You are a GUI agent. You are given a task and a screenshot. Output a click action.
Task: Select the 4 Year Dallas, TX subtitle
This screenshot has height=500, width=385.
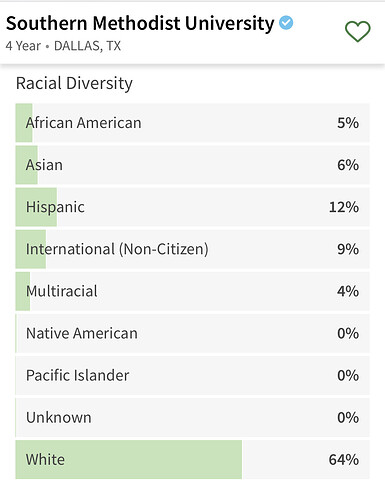[x=63, y=46]
